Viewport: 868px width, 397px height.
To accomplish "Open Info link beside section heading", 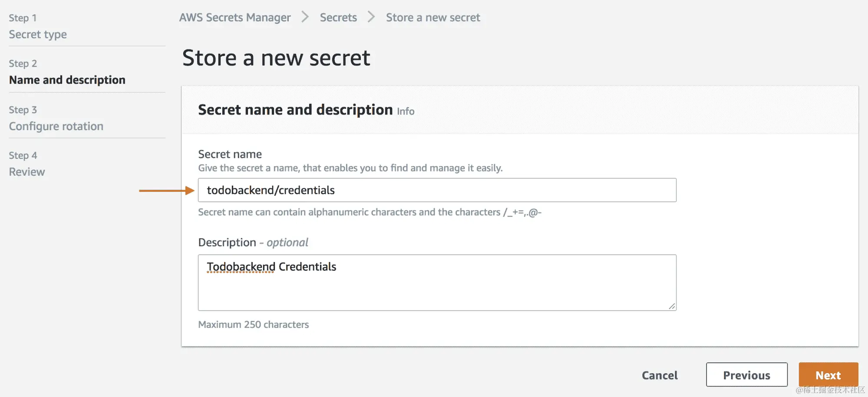I will point(406,112).
